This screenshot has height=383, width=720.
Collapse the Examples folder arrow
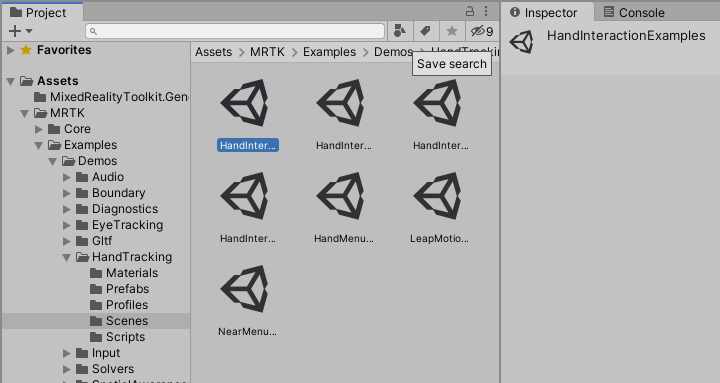[39, 146]
